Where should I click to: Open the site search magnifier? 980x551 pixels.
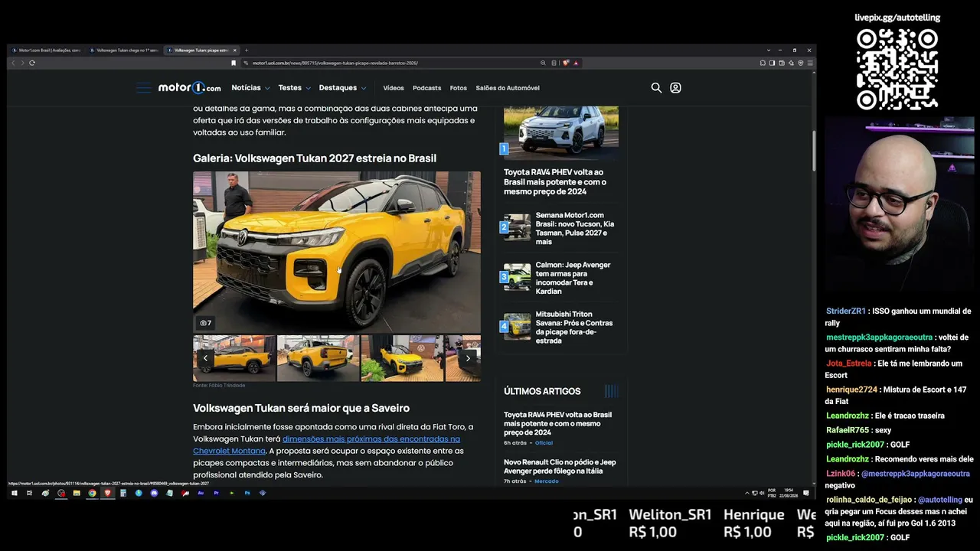(x=656, y=88)
